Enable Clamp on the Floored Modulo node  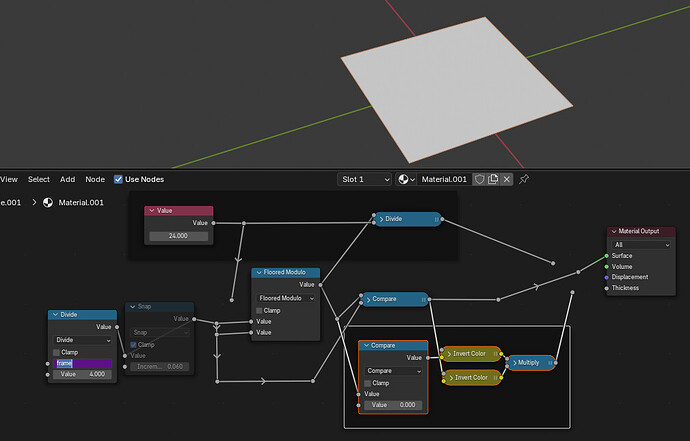pyautogui.click(x=259, y=310)
